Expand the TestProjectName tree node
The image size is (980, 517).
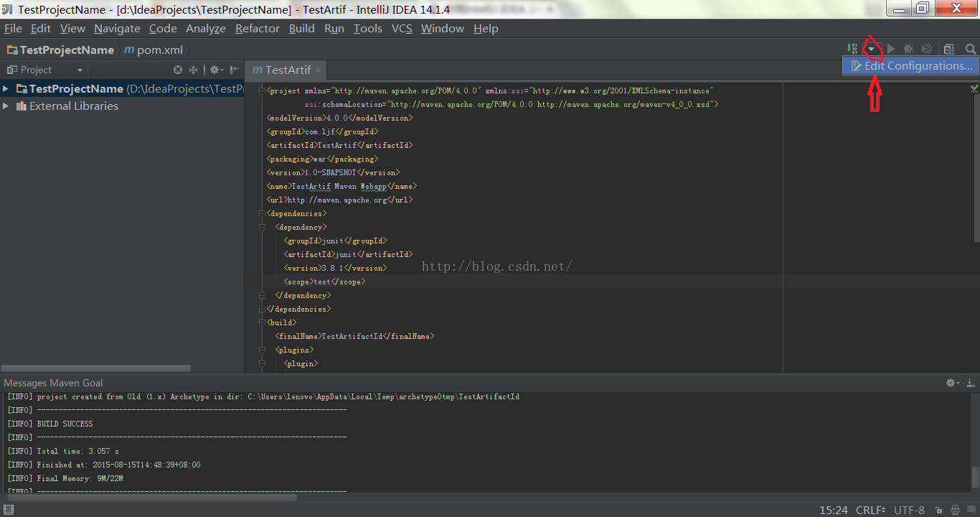pos(6,89)
